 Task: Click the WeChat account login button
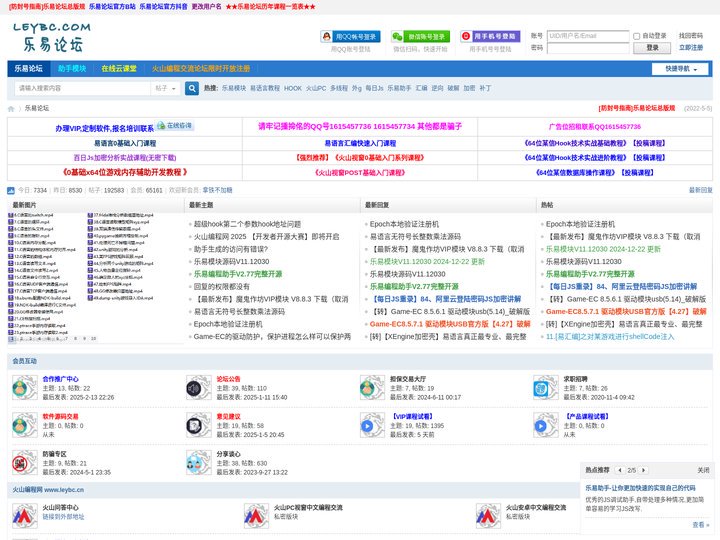click(x=420, y=37)
